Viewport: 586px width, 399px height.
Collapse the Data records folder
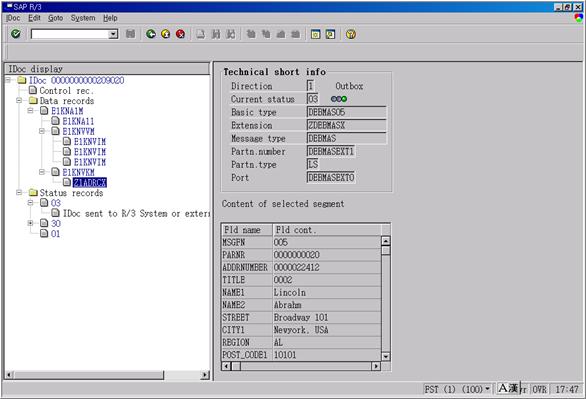[19, 100]
